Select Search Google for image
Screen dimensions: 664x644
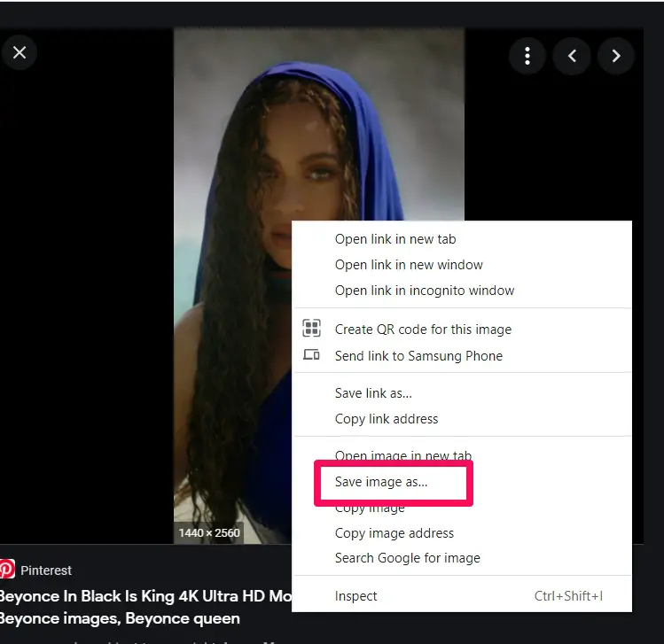[462, 558]
